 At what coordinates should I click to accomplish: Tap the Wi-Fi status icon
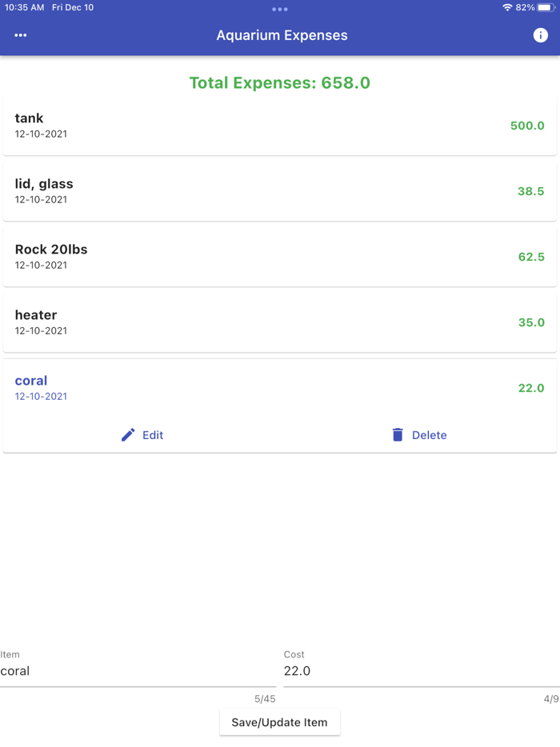507,8
